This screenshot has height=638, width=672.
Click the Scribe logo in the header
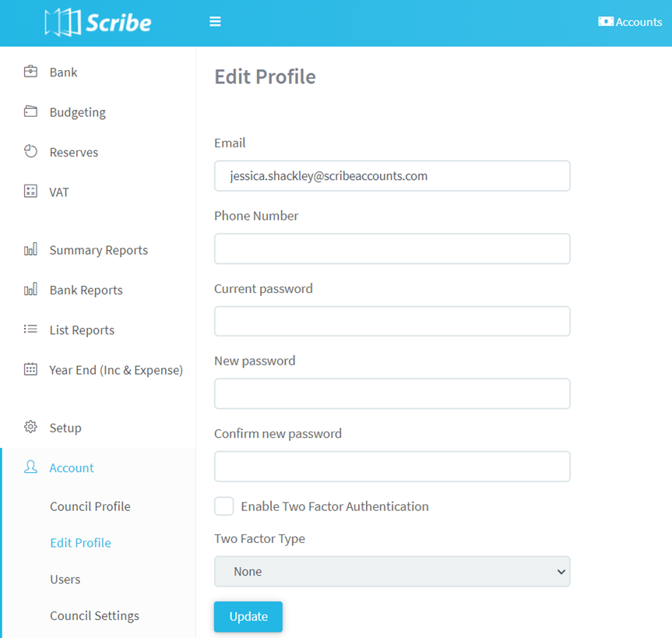coord(97,23)
